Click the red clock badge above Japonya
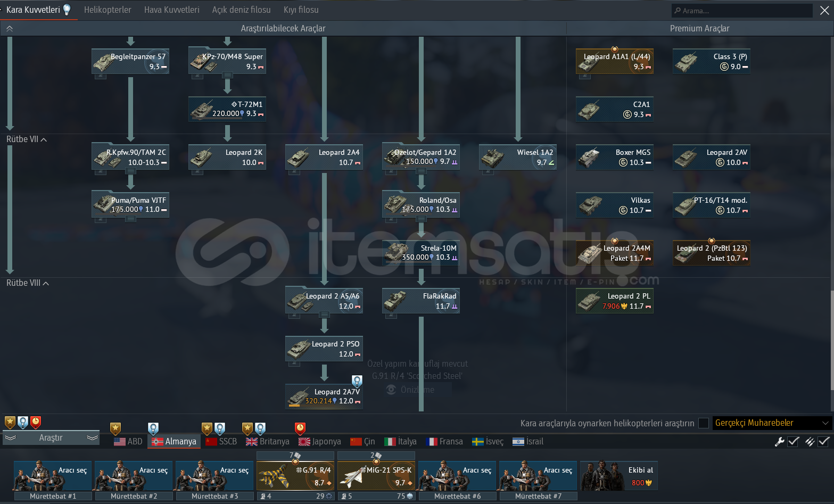Image resolution: width=834 pixels, height=504 pixels. 300,428
